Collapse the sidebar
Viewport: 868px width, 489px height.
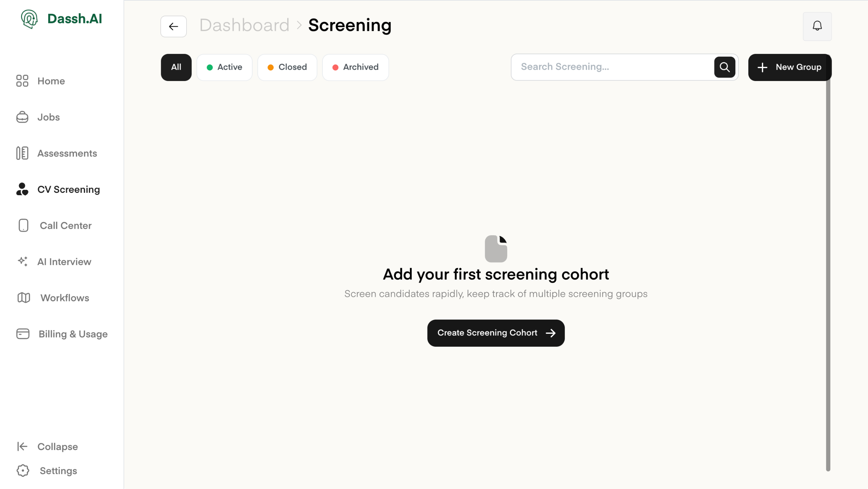(47, 446)
